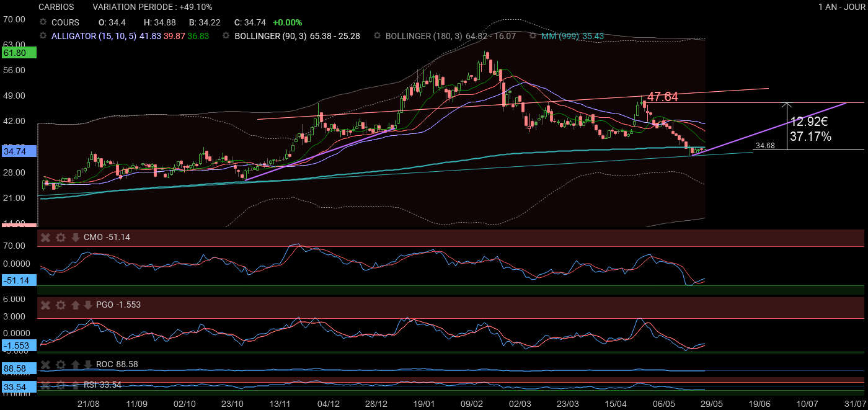Open RSI indicator settings gear
The width and height of the screenshot is (868, 410).
60,385
